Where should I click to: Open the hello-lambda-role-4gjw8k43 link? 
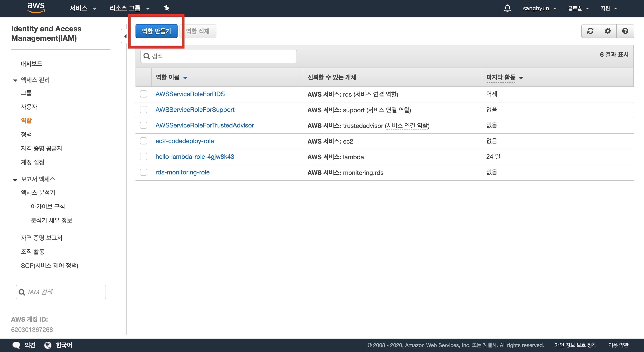pyautogui.click(x=195, y=157)
